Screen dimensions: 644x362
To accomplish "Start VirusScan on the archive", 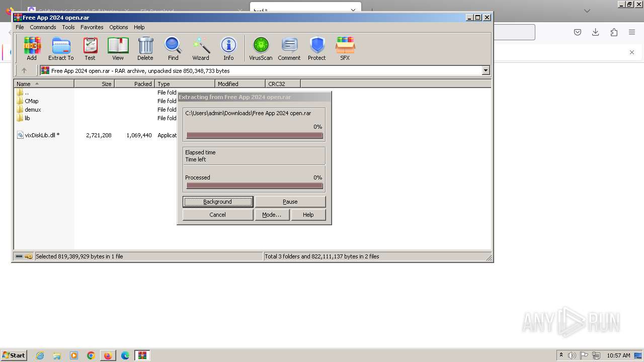I will (x=261, y=49).
